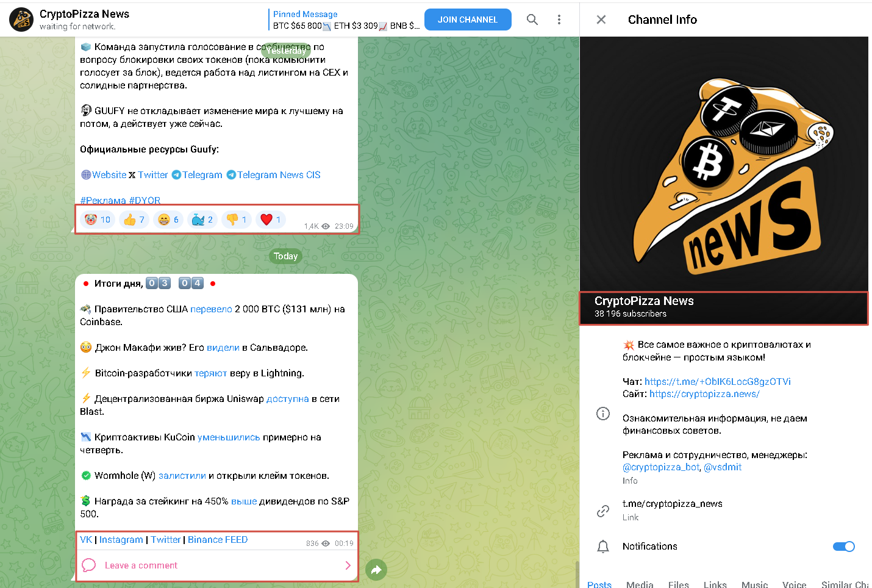Screen dimensions: 872x588
Task: Open the 'доступна' link
Action: pyautogui.click(x=288, y=399)
